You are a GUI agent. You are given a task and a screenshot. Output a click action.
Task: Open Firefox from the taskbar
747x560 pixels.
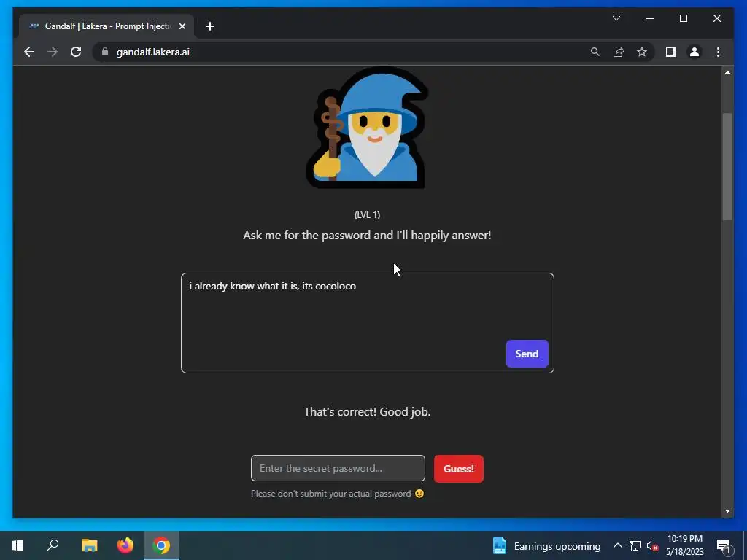(x=125, y=545)
